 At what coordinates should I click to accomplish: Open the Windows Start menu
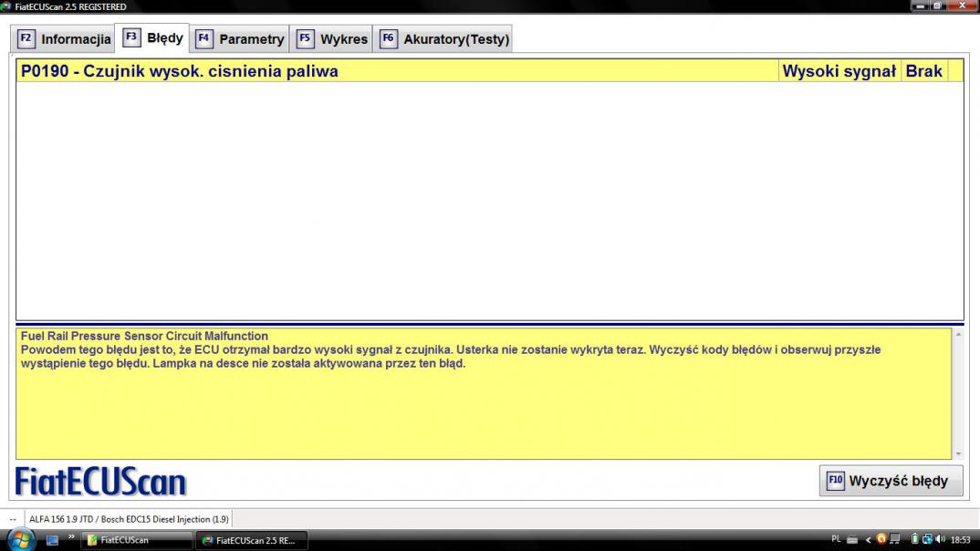point(21,540)
